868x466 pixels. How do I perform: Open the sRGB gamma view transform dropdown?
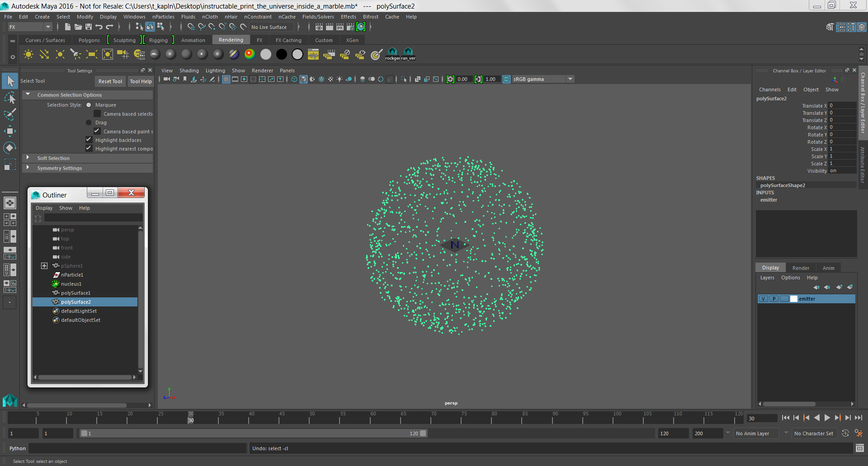pos(543,79)
